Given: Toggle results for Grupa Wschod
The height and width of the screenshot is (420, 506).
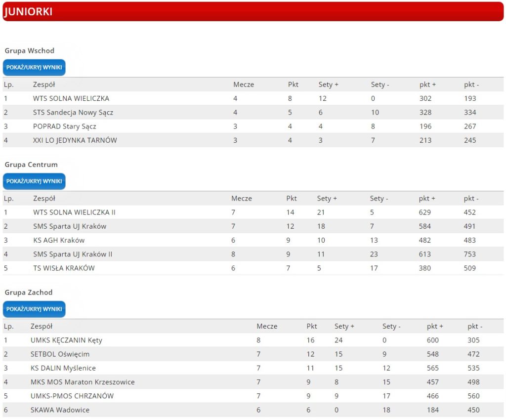Looking at the screenshot, I should (x=34, y=67).
